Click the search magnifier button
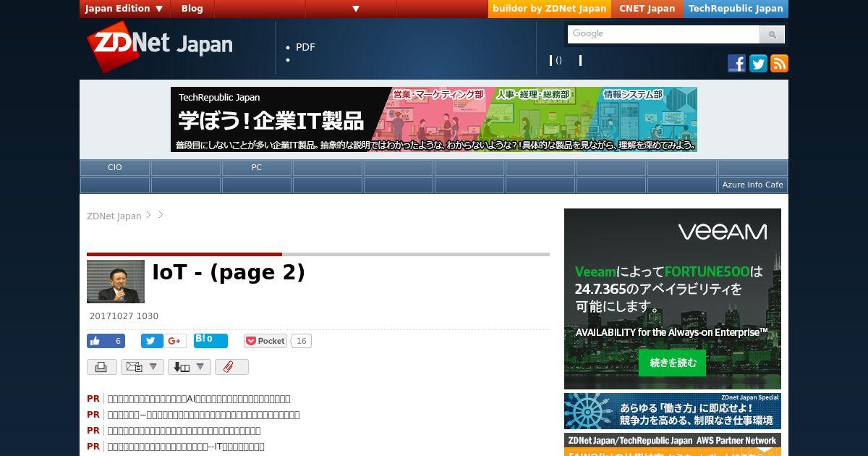 tap(772, 34)
